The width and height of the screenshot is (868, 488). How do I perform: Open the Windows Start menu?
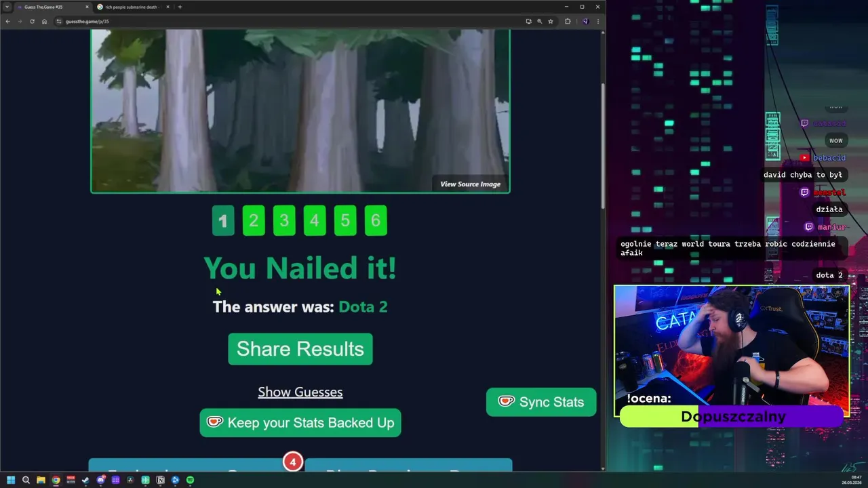coord(11,480)
